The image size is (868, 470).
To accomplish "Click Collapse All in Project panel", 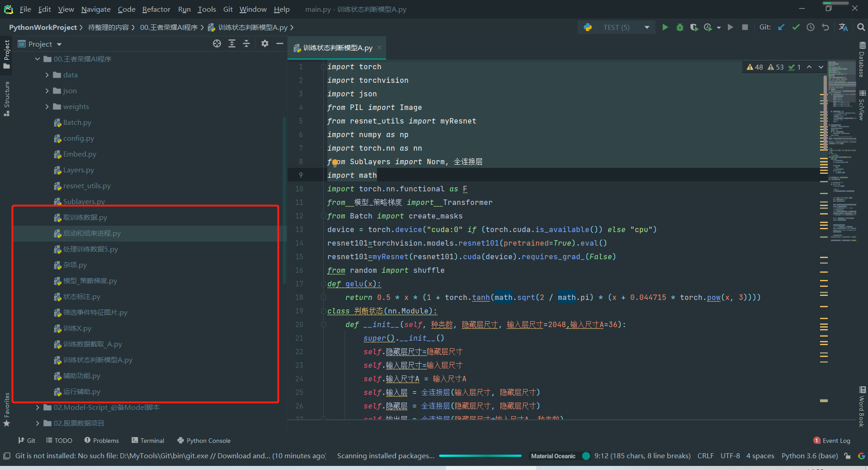I will point(246,43).
